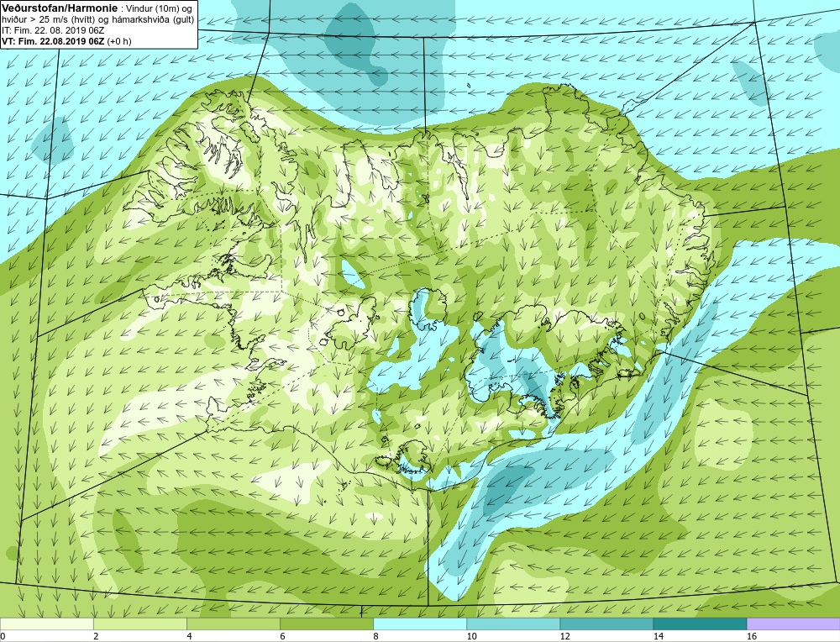Click the legend scale label '6'
This screenshot has width=840, height=642.
282,636
